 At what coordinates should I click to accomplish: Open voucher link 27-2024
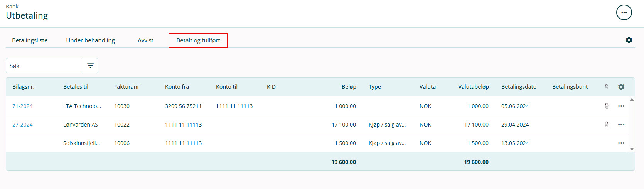coord(22,125)
